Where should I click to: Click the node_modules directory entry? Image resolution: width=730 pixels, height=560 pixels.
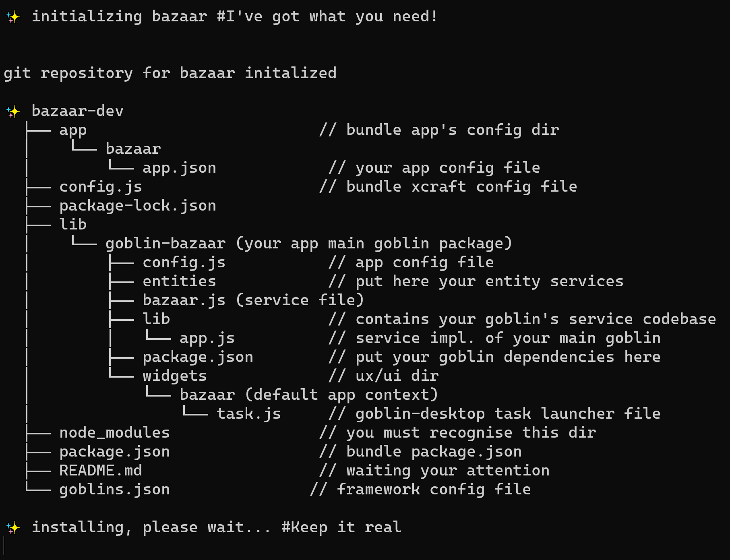[x=114, y=433]
